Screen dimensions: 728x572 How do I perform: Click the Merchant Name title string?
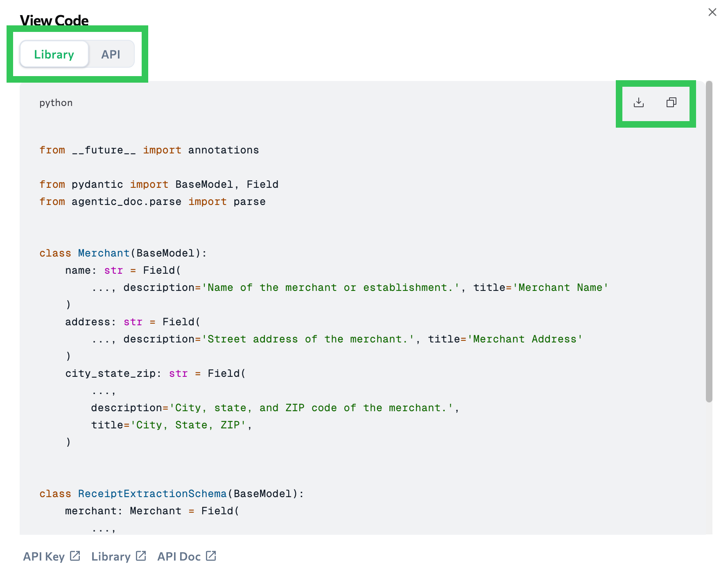pyautogui.click(x=561, y=287)
